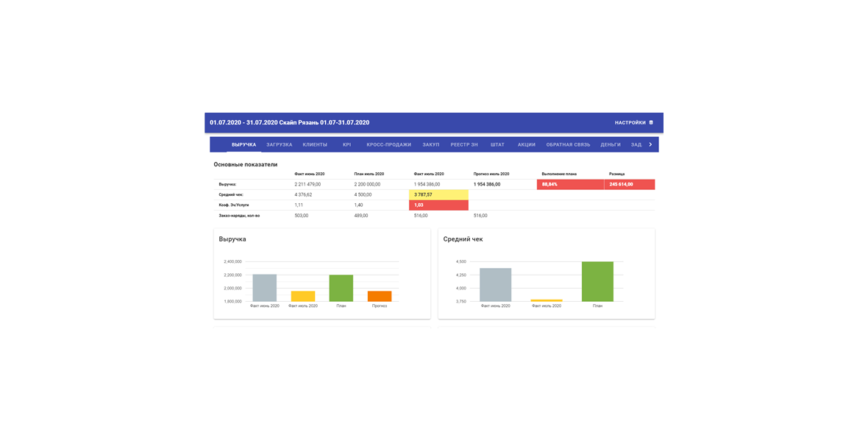Screen dimensions: 868x441
Task: Click the value 1,11
Action: click(x=299, y=205)
